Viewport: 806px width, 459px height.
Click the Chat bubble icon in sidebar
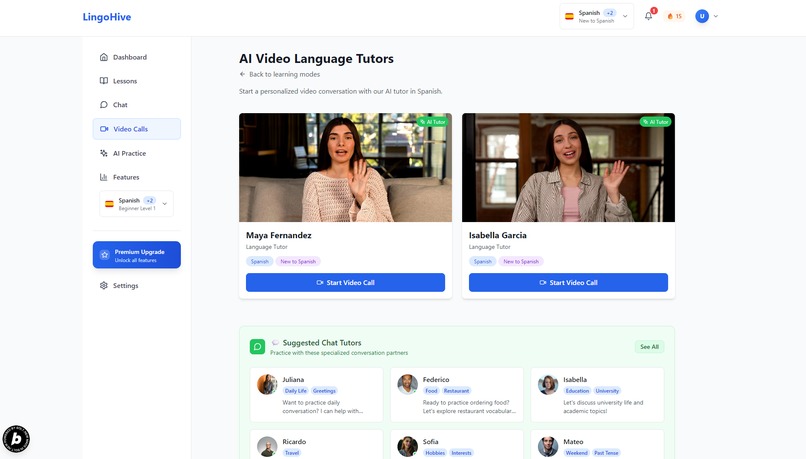click(x=104, y=105)
